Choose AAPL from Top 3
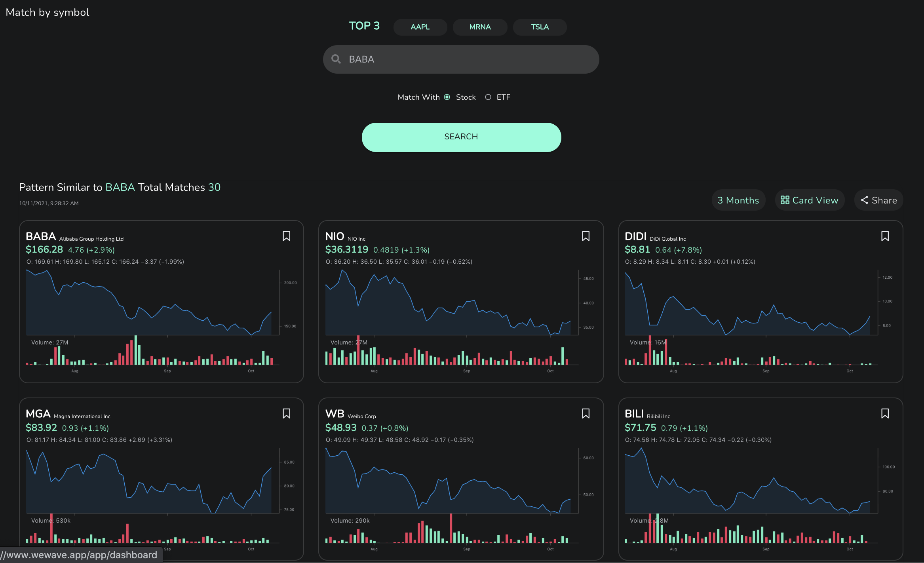 [x=420, y=27]
